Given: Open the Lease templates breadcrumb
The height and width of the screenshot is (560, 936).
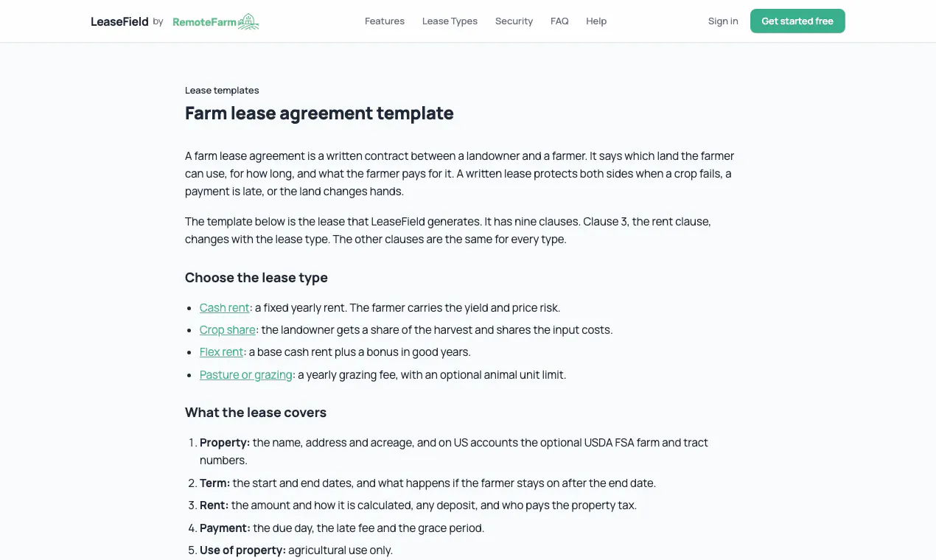Looking at the screenshot, I should point(222,91).
